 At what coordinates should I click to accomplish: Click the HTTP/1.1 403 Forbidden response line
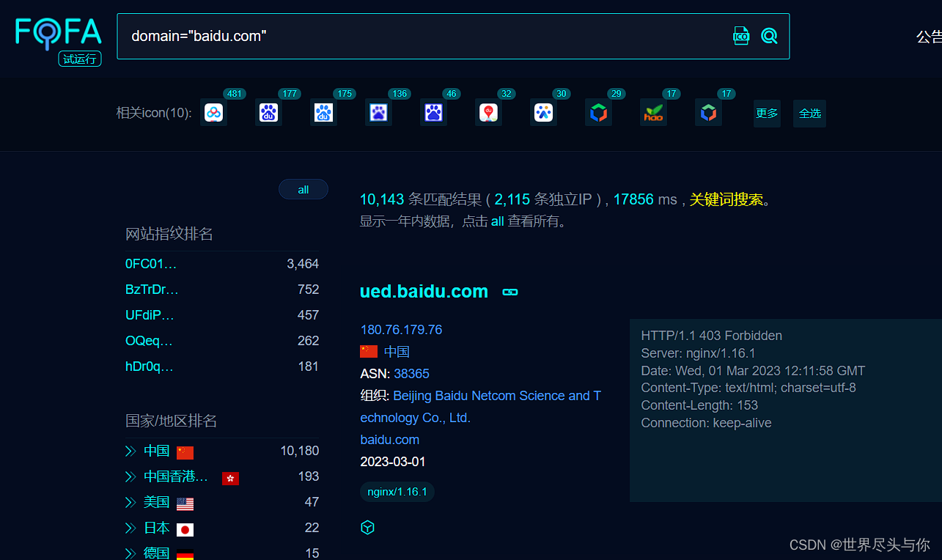pyautogui.click(x=711, y=336)
